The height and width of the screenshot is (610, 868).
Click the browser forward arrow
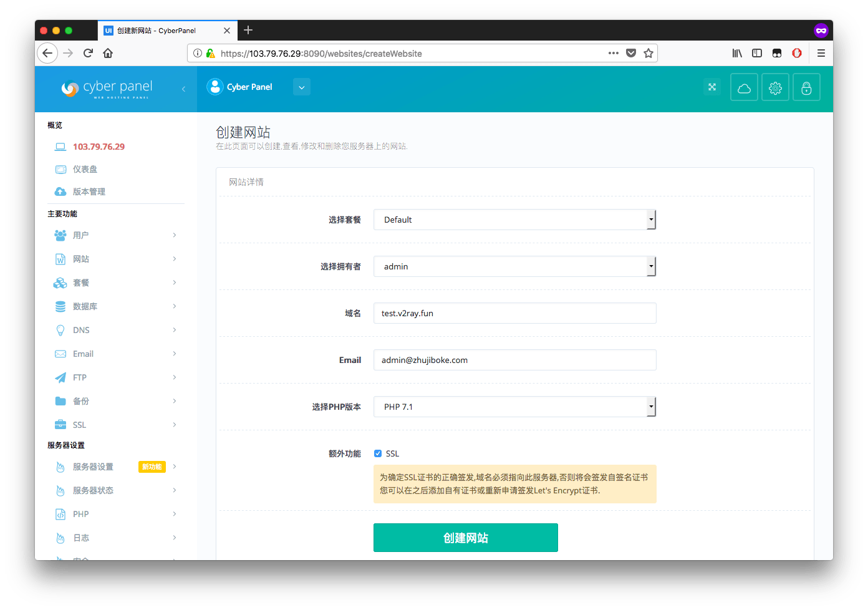[68, 53]
